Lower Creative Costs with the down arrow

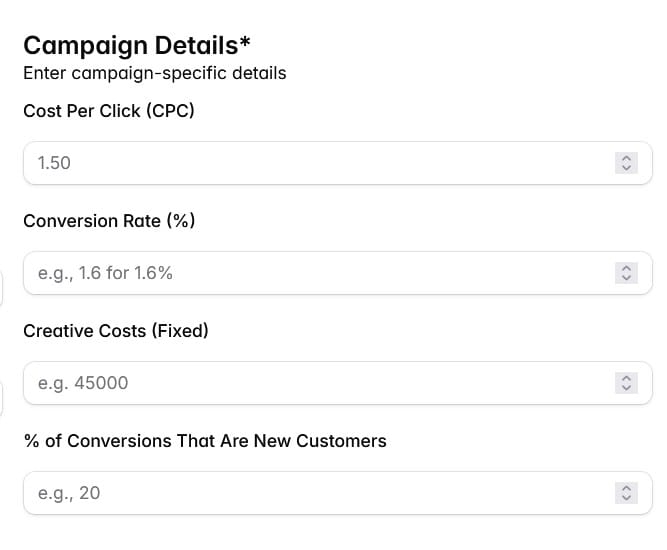coord(626,387)
